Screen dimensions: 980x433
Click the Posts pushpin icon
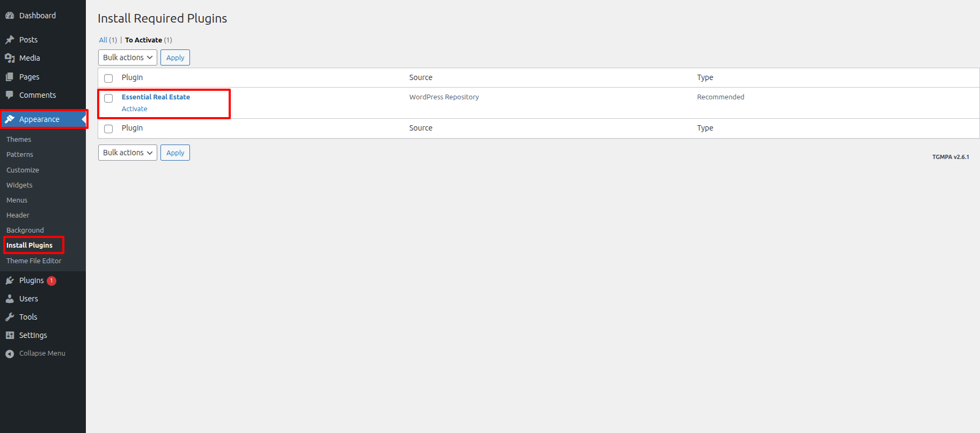(x=10, y=40)
